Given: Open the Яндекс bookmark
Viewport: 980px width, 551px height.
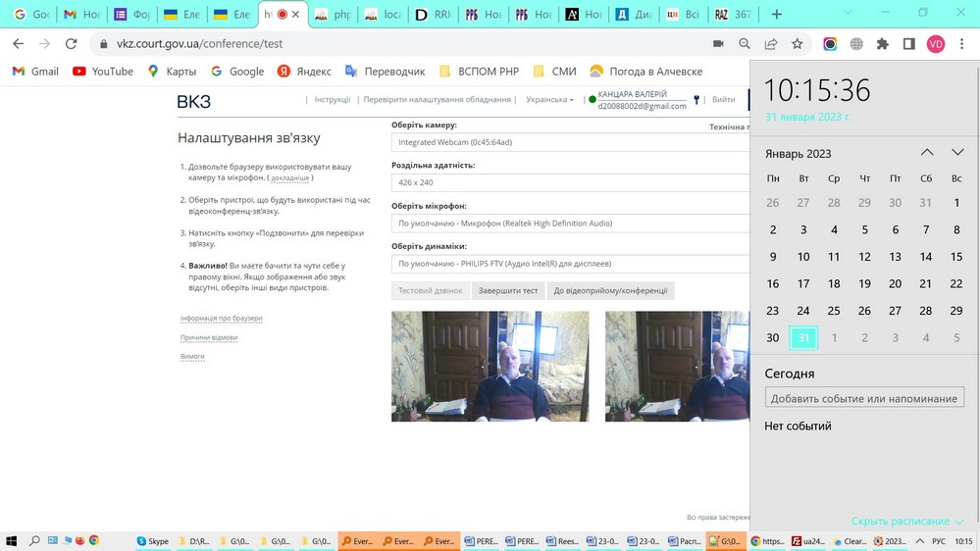Looking at the screenshot, I should click(304, 72).
